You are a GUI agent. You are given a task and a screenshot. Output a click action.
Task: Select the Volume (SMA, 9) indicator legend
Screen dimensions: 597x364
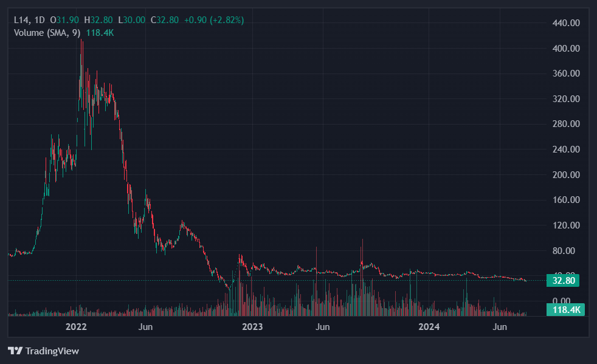(47, 33)
